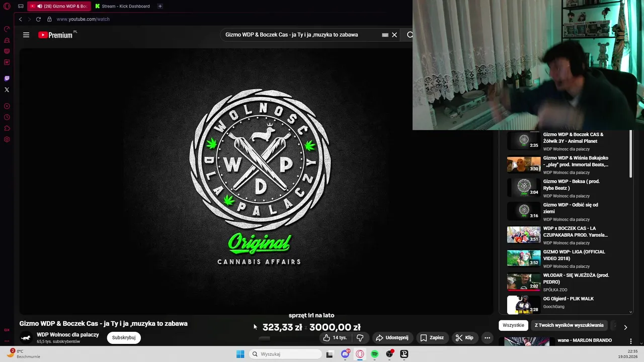Screen dimensions: 644x362
Task: Switch to Stream - Kick Dashboard tab
Action: [123, 6]
